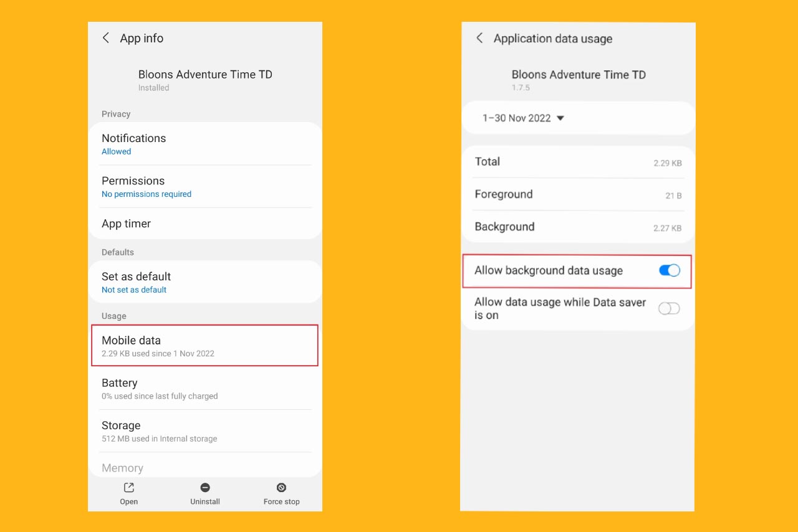The width and height of the screenshot is (798, 532).
Task: Click the Defaults section header
Action: point(118,252)
